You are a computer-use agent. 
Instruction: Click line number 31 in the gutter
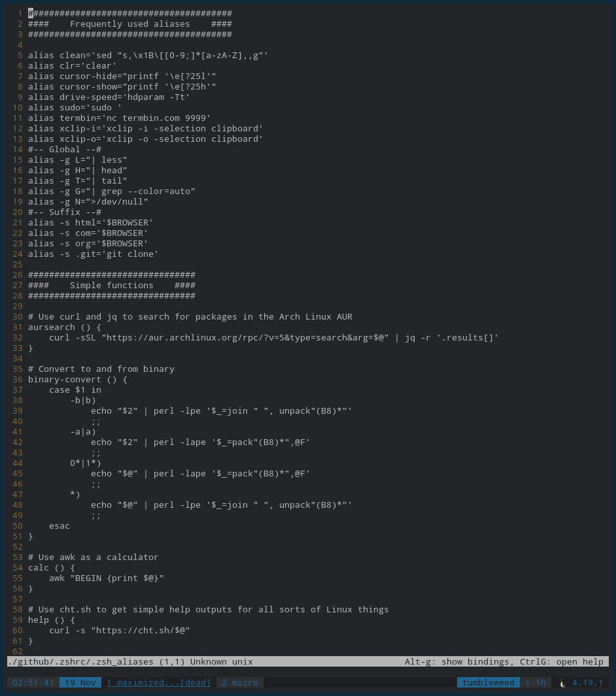coord(17,327)
